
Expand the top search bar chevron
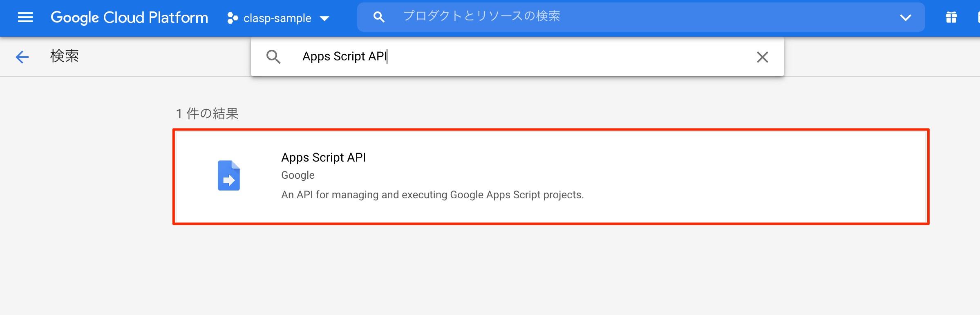coord(906,18)
